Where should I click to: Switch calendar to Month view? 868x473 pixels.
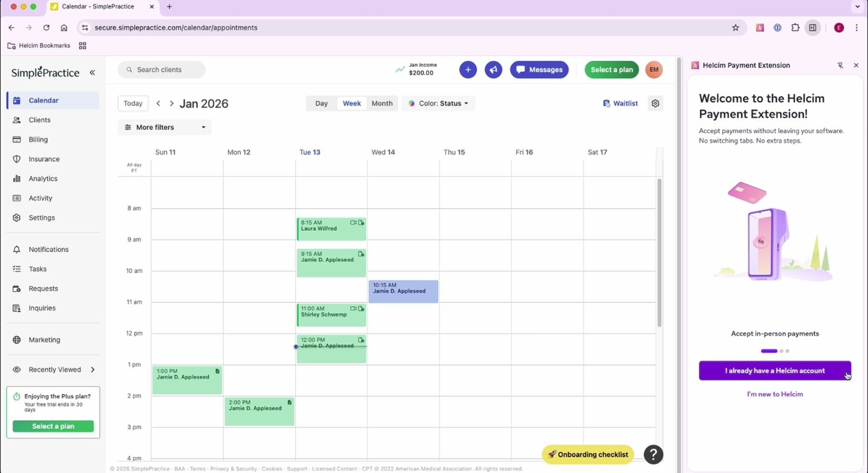pos(382,104)
